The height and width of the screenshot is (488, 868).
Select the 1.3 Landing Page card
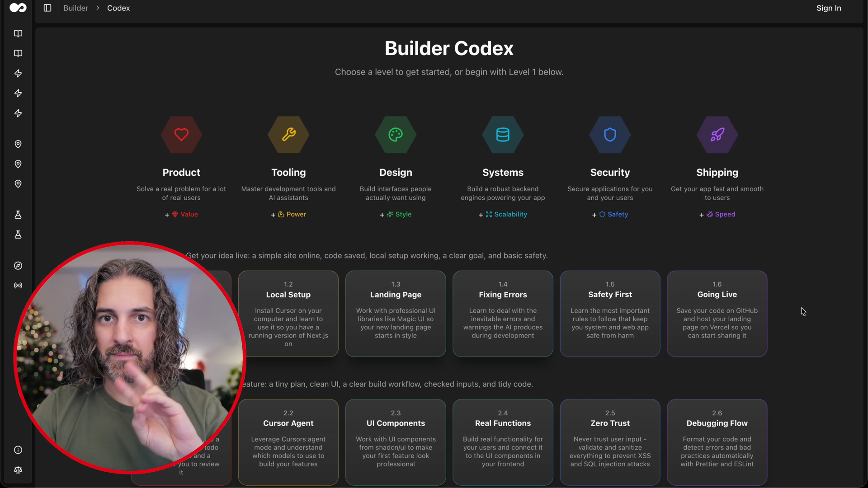click(x=395, y=314)
